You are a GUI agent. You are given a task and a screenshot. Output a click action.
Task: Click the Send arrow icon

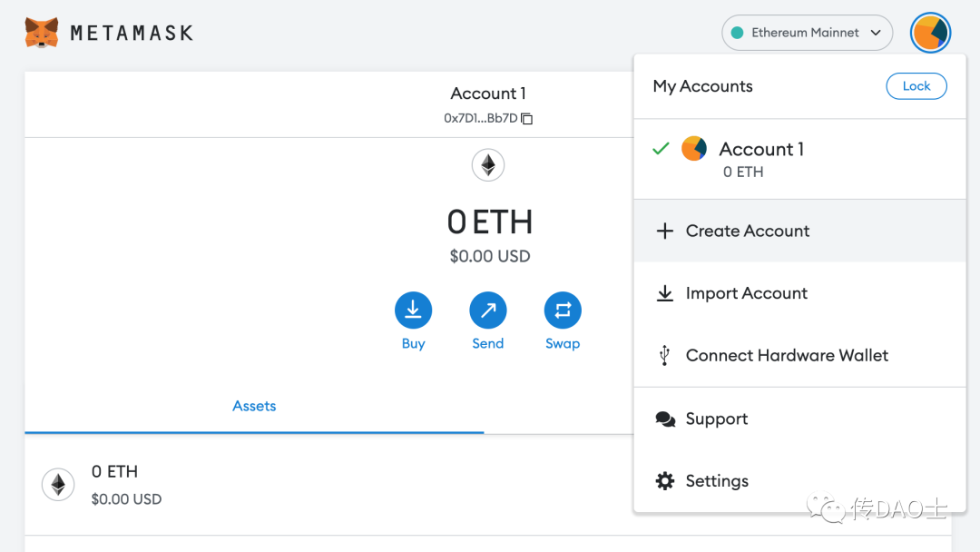[x=488, y=310]
